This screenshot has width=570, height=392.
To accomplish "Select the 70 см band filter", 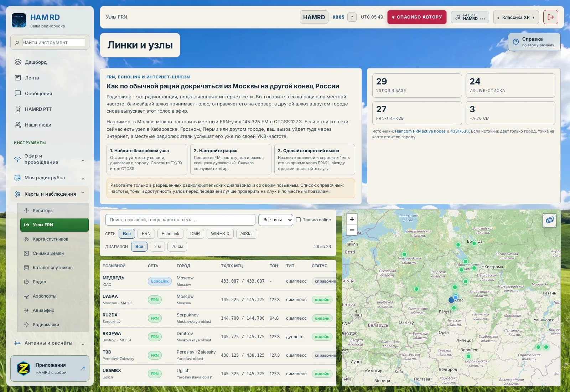I will click(177, 247).
